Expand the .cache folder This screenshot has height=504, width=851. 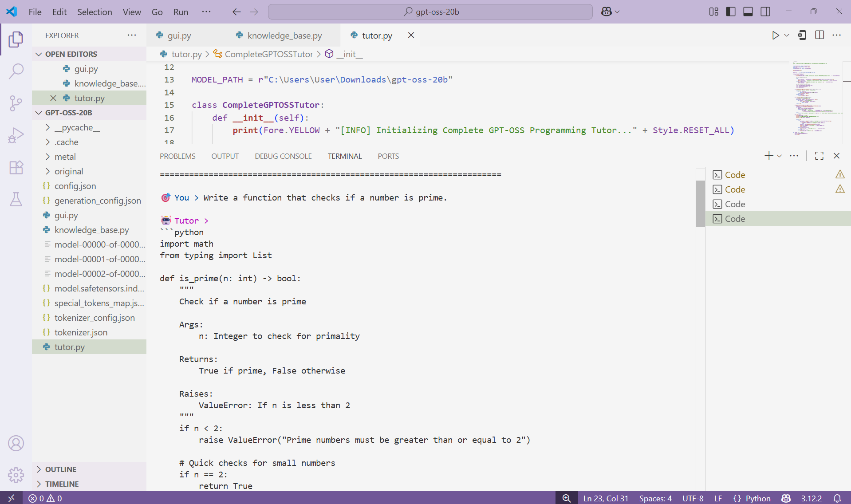[x=89, y=142]
